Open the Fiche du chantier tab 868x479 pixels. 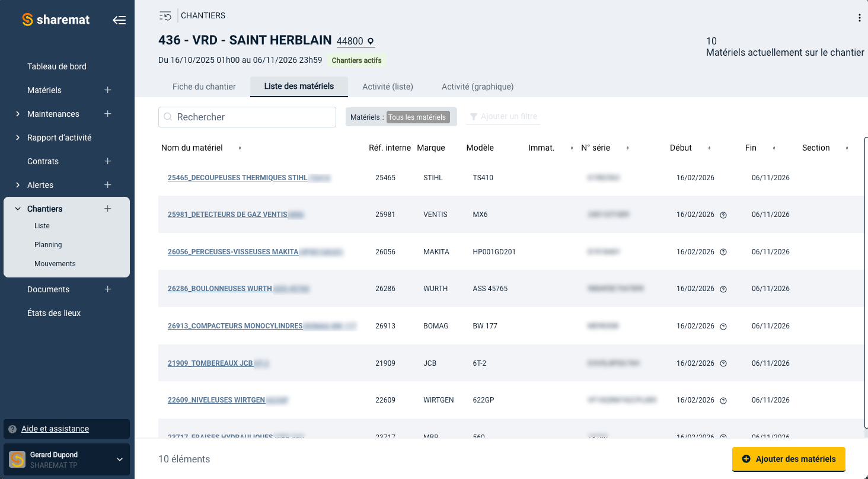204,87
